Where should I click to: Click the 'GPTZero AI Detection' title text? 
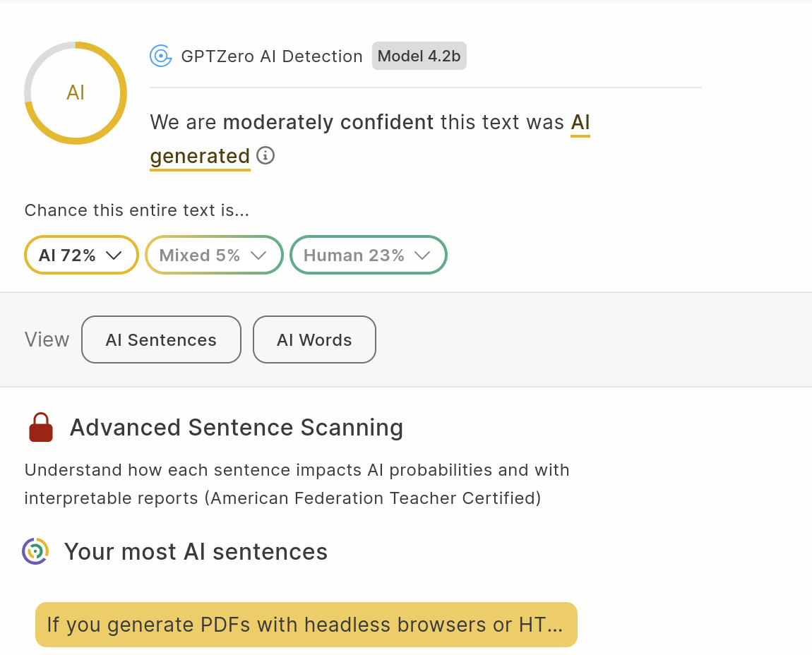coord(272,56)
